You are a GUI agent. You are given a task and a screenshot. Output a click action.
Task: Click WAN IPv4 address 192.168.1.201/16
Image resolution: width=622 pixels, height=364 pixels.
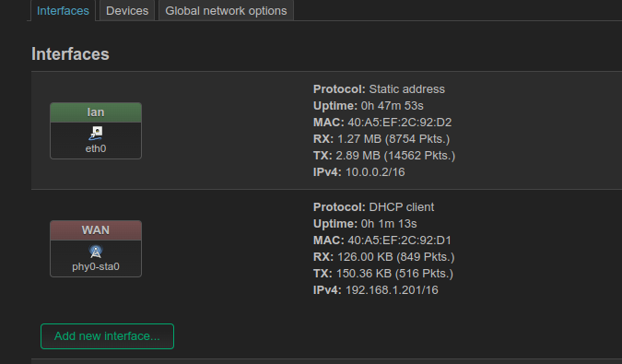click(392, 290)
